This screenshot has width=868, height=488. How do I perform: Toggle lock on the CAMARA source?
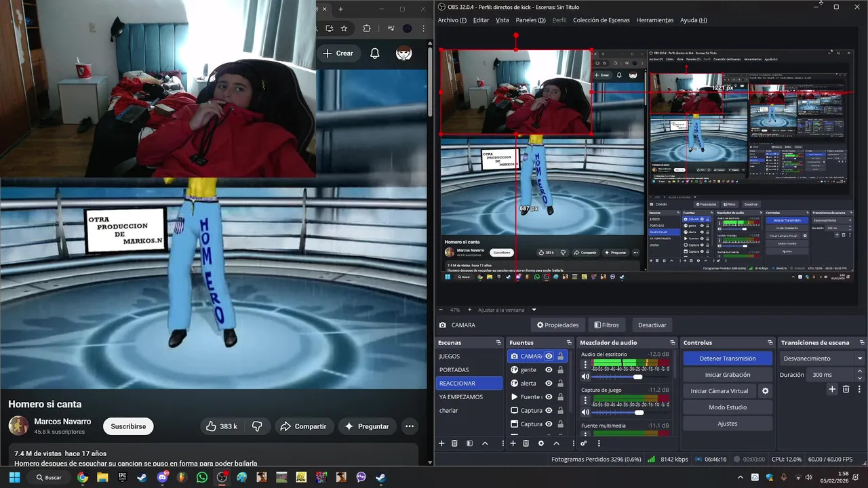[561, 356]
